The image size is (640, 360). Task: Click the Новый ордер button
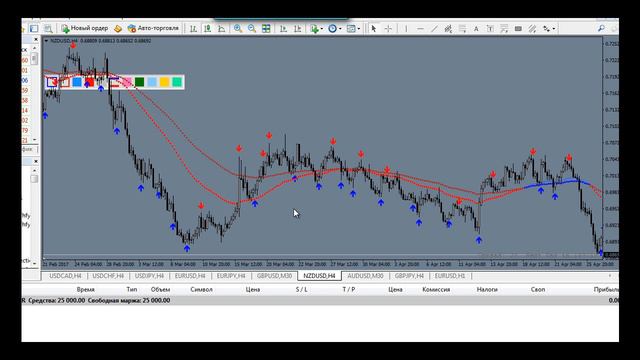84,28
